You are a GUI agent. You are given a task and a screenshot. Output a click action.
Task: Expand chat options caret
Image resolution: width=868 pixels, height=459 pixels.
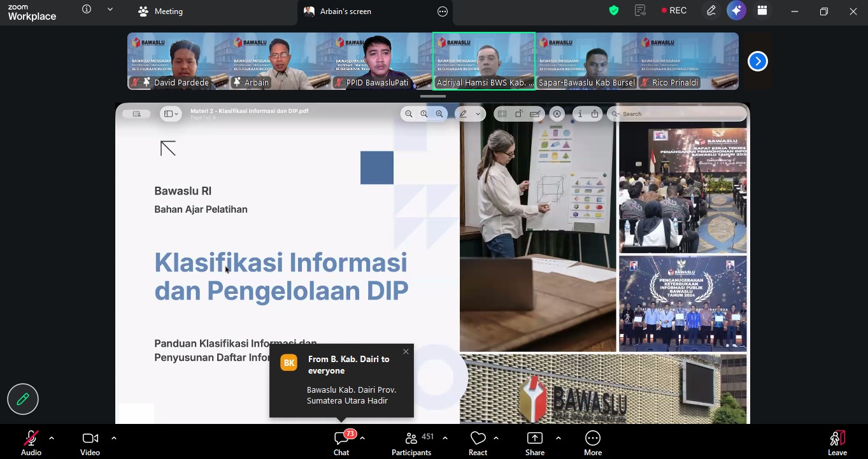click(362, 438)
